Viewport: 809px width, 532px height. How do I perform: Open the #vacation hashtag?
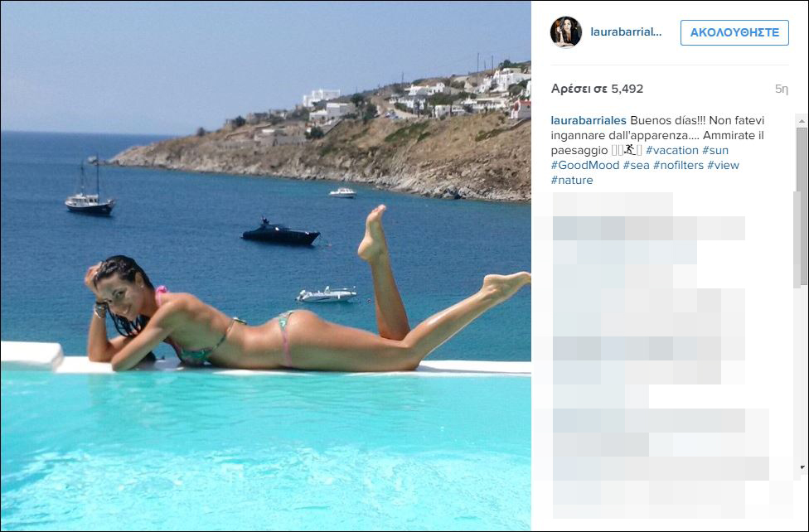(671, 150)
